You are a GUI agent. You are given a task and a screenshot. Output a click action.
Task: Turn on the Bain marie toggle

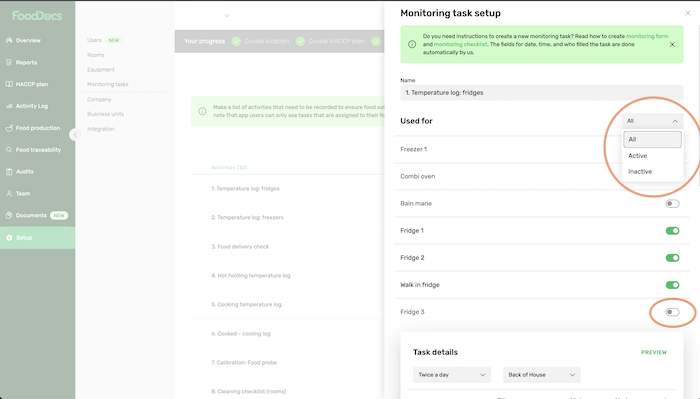coord(672,204)
